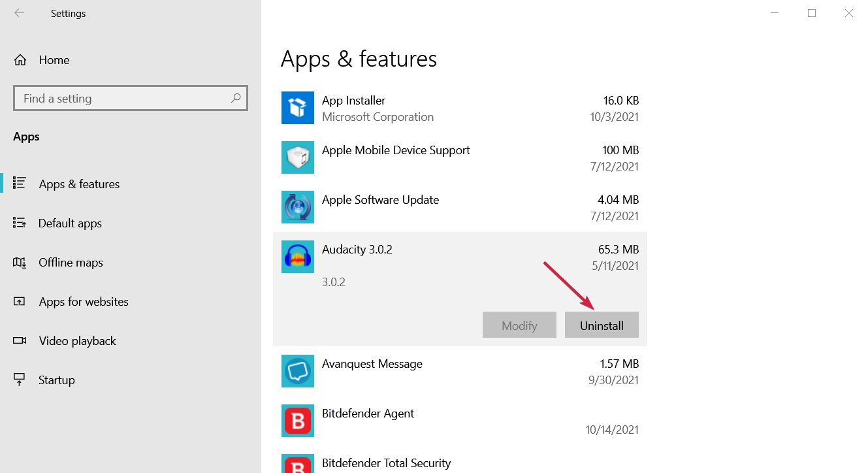Select the Default apps sidebar icon
This screenshot has height=473, width=868.
click(20, 223)
